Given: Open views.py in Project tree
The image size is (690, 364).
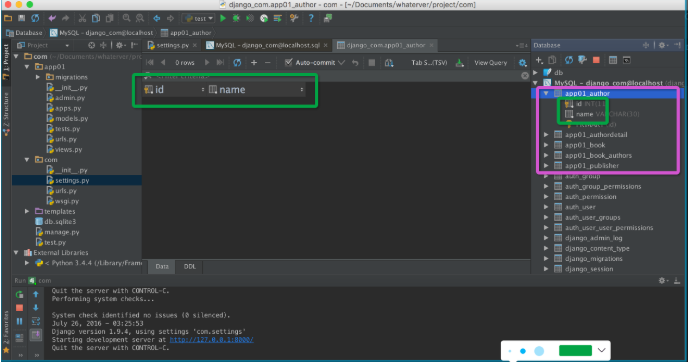Looking at the screenshot, I should (69, 150).
